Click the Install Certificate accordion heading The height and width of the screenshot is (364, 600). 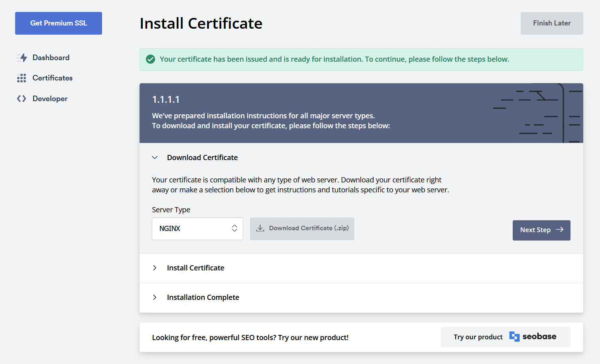coord(196,268)
